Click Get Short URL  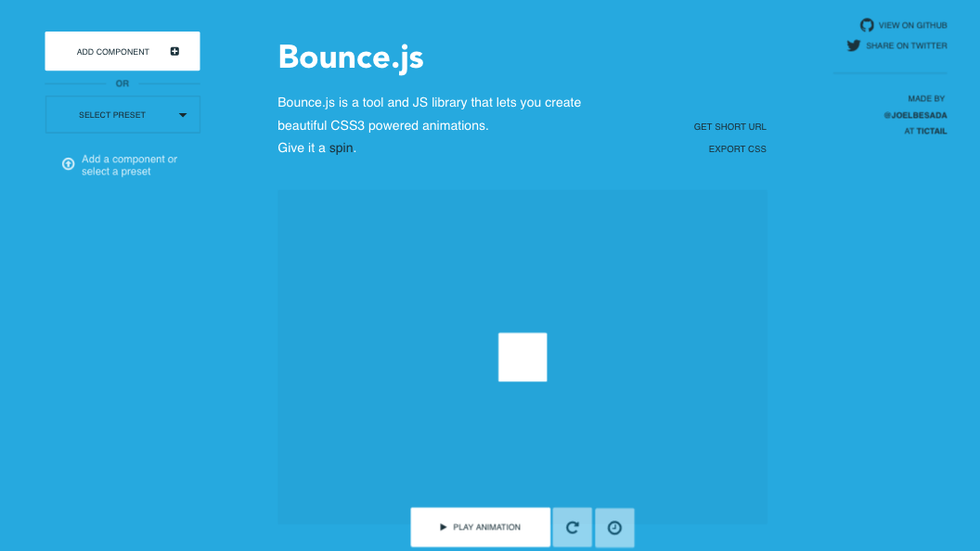click(x=730, y=127)
